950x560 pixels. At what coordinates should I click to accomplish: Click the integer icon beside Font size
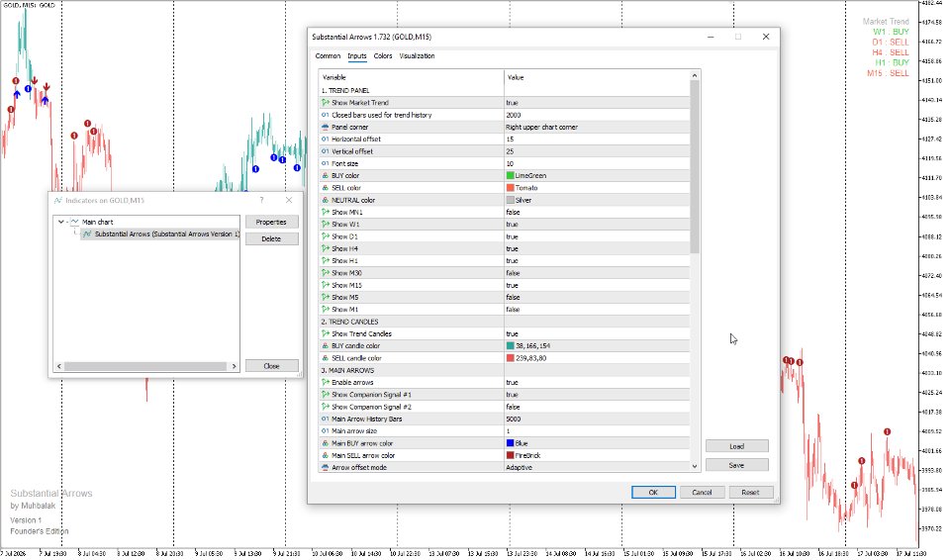pyautogui.click(x=326, y=163)
